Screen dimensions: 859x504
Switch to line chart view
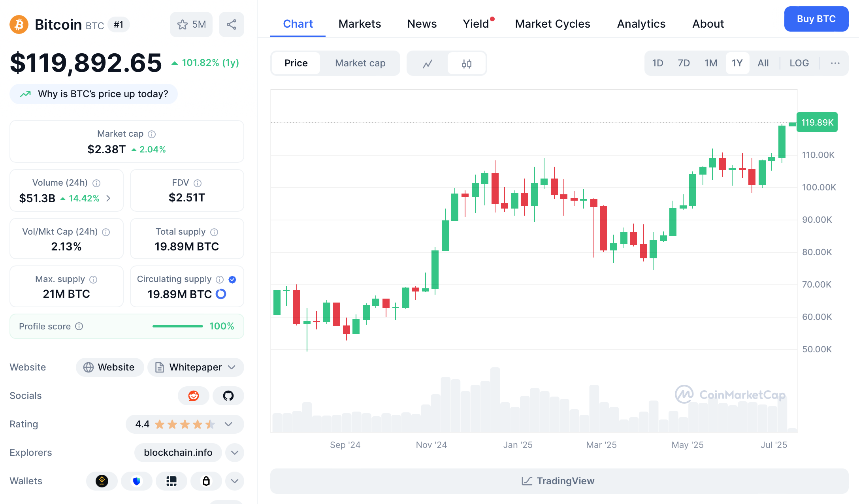coord(428,64)
